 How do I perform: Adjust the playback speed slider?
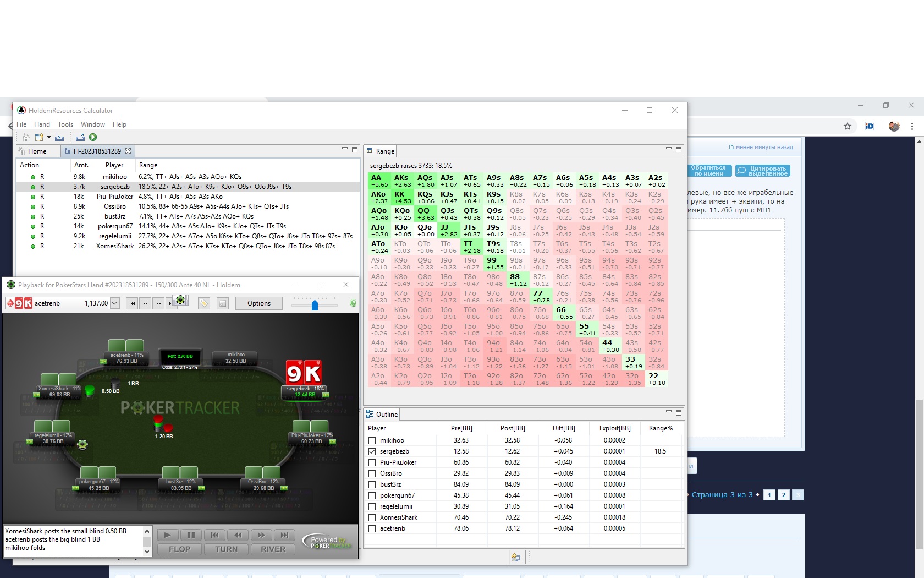(x=315, y=305)
